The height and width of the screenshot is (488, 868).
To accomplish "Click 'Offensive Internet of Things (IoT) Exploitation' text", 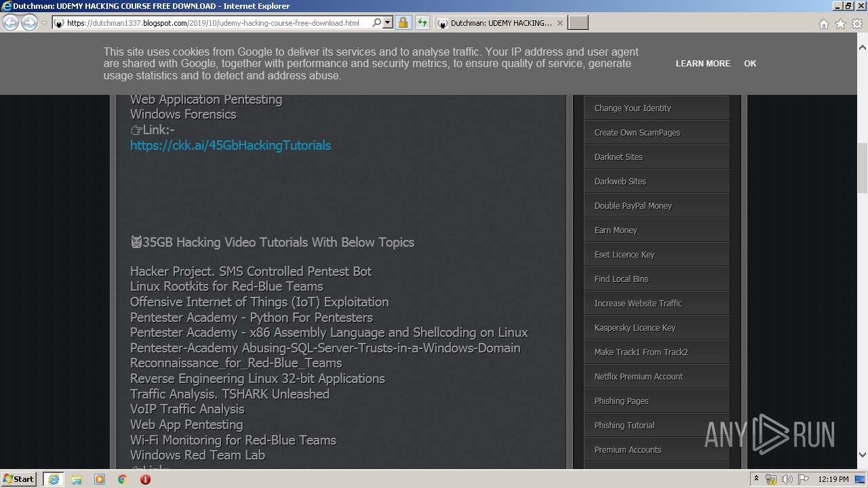I will pos(259,302).
